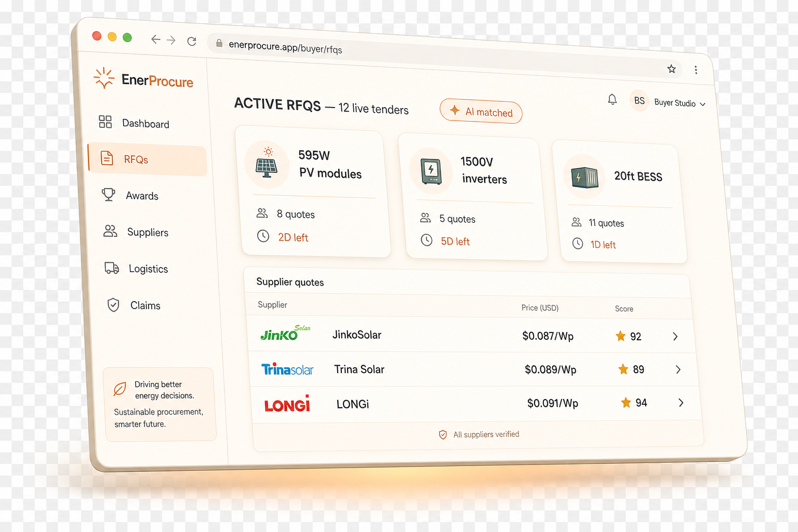Viewport: 798px width, 532px height.
Task: Click the JinkoSolar logo
Action: coord(285,333)
